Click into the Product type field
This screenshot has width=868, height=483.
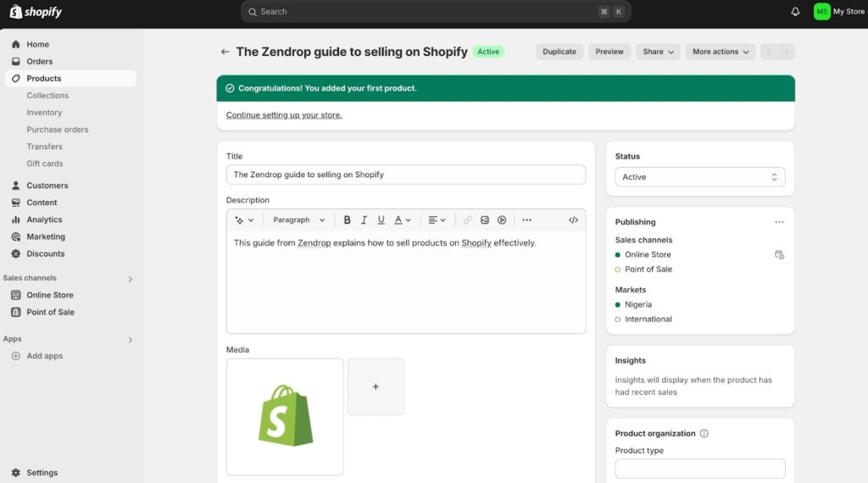(x=699, y=469)
